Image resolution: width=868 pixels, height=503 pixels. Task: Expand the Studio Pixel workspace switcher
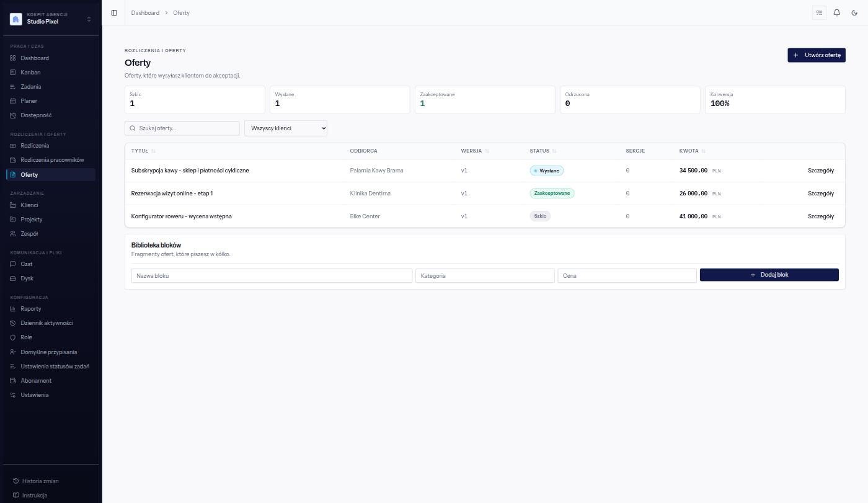click(x=51, y=19)
